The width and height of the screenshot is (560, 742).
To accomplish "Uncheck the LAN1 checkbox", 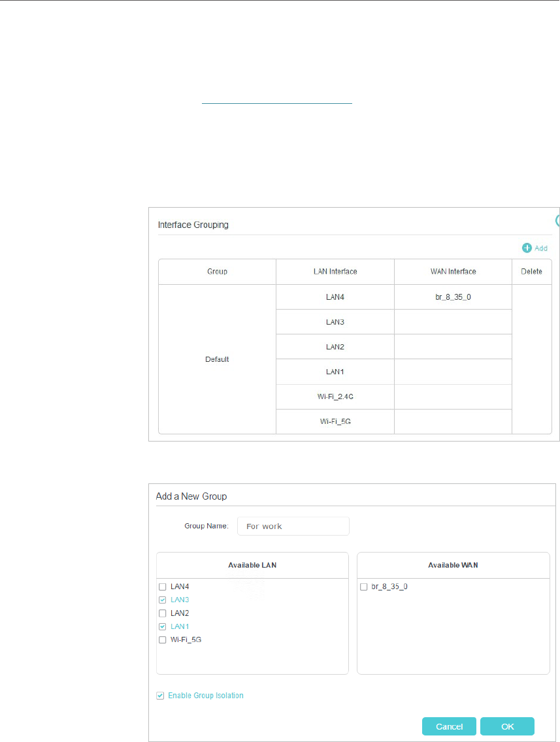I will click(162, 626).
